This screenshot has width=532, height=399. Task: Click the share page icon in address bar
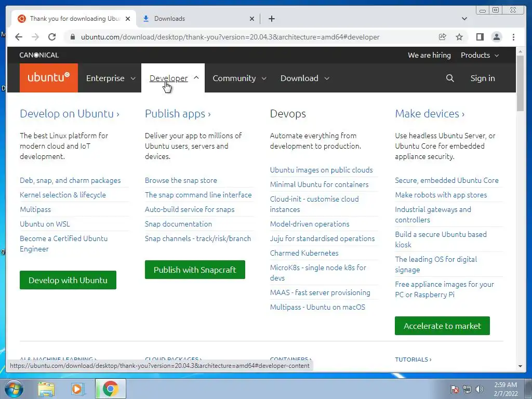[443, 37]
